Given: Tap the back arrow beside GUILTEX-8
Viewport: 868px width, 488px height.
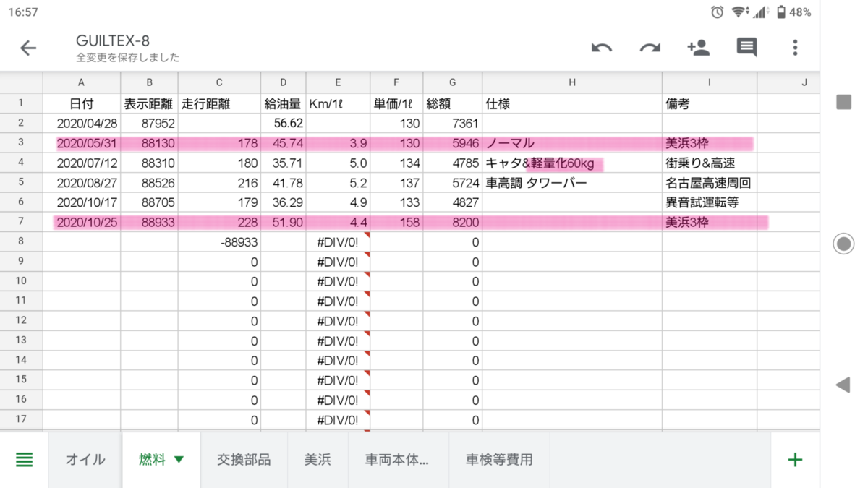Looking at the screenshot, I should (x=28, y=48).
